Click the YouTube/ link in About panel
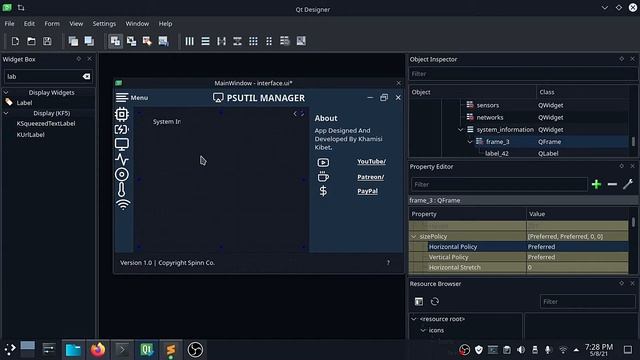The height and width of the screenshot is (360, 640). pyautogui.click(x=371, y=162)
